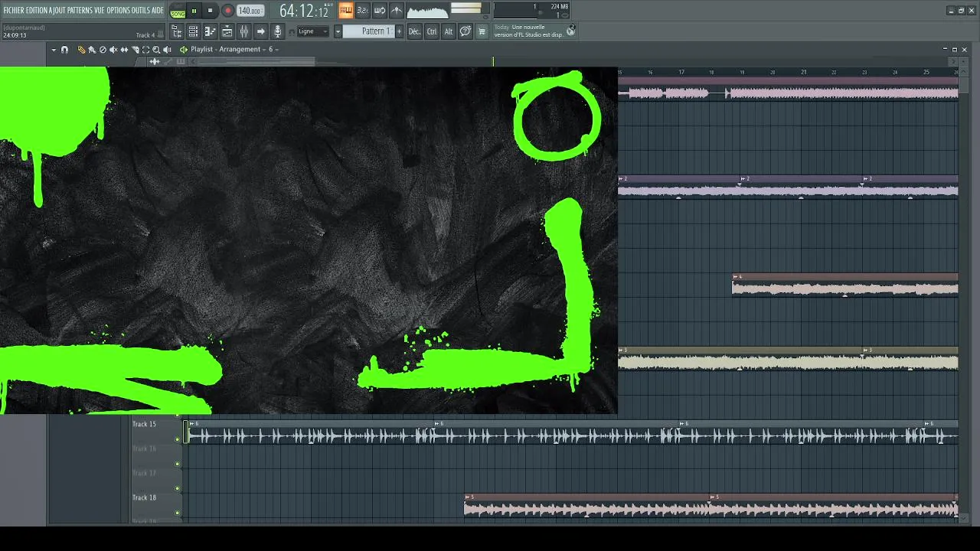
Task: Click the help speech bubble icon
Action: click(465, 31)
